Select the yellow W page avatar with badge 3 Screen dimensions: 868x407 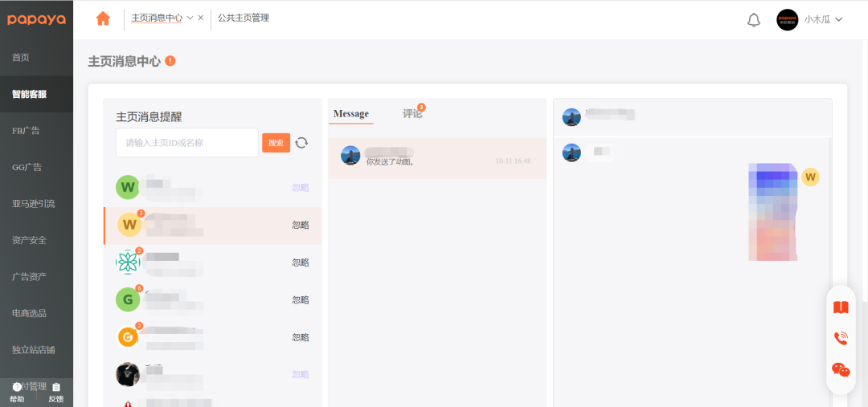(x=129, y=225)
